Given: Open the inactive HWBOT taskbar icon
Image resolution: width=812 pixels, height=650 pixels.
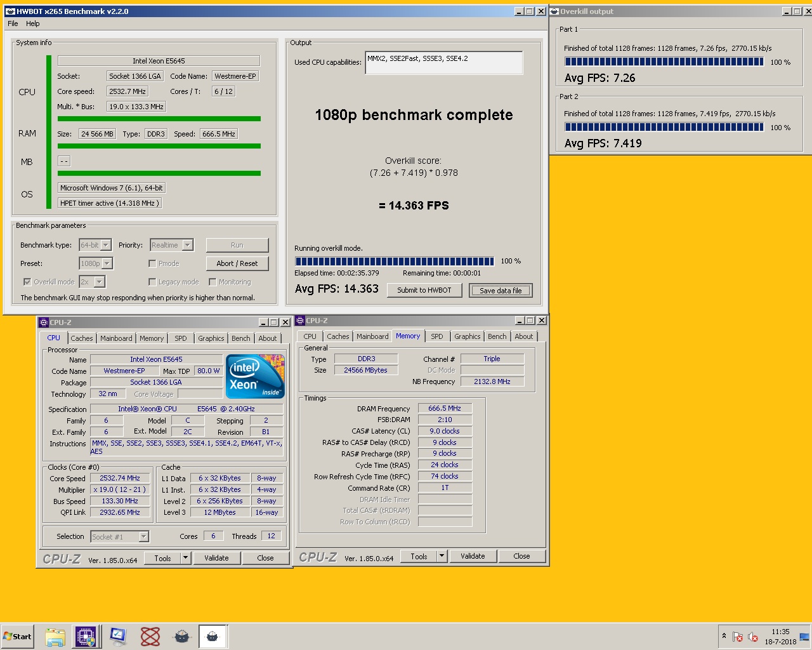Looking at the screenshot, I should point(181,637).
